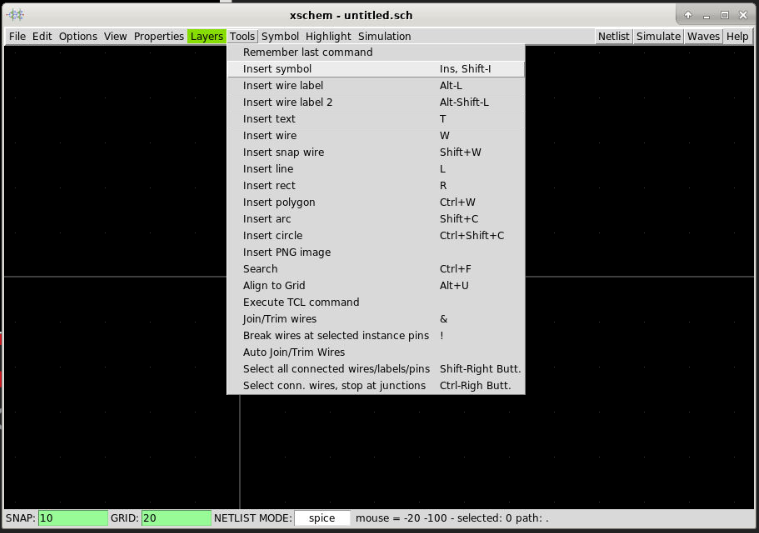Viewport: 759px width, 533px height.
Task: Select Insert wire label 2 entry
Action: 376,102
